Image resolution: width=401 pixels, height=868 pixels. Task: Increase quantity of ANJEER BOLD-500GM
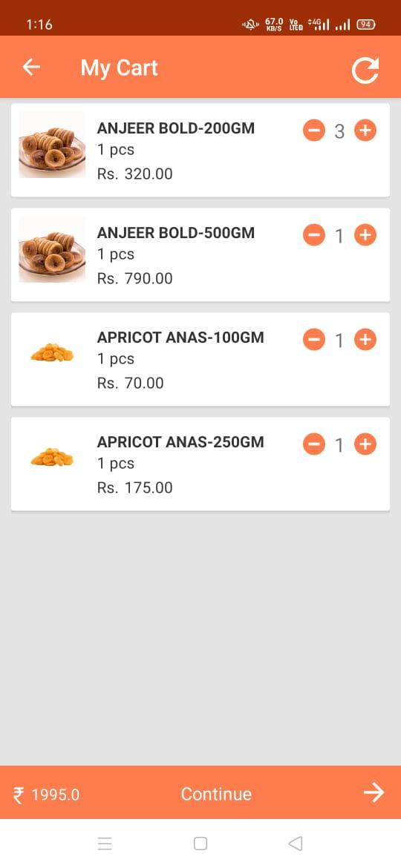(x=365, y=235)
